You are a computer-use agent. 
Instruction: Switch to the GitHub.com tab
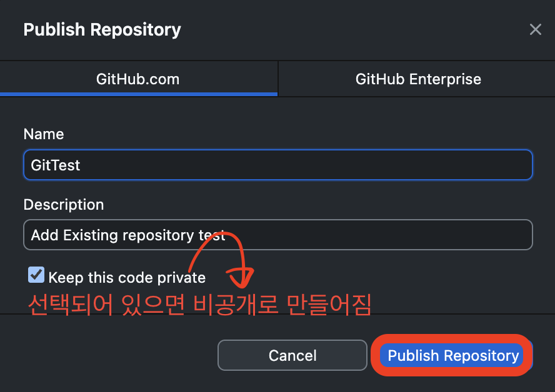pos(138,79)
